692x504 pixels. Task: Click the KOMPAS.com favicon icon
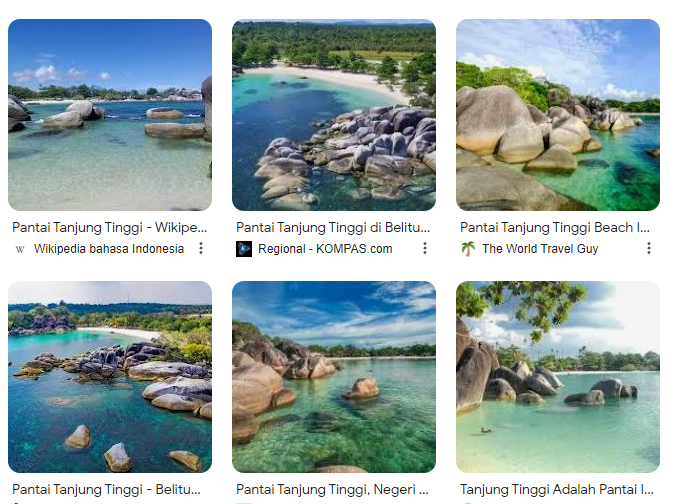[244, 249]
